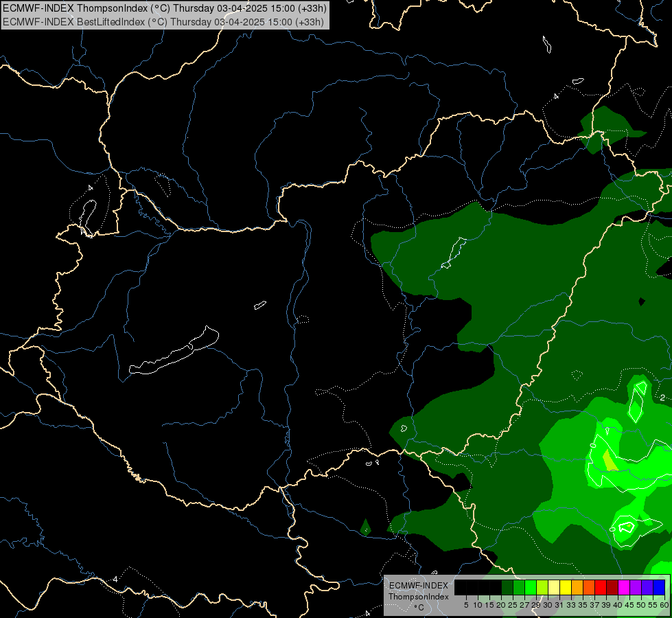The image size is (672, 618).
Task: Click the legend's ThompsonIndex label
Action: pos(418,597)
